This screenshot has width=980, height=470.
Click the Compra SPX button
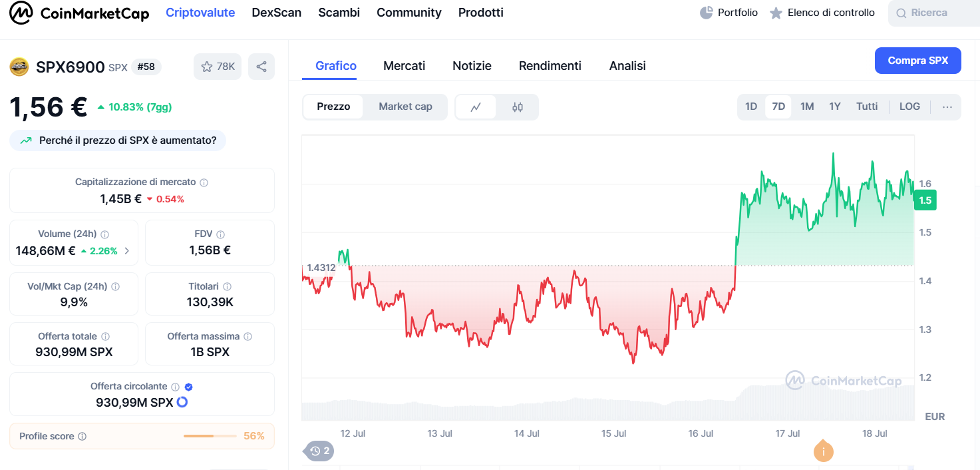918,61
